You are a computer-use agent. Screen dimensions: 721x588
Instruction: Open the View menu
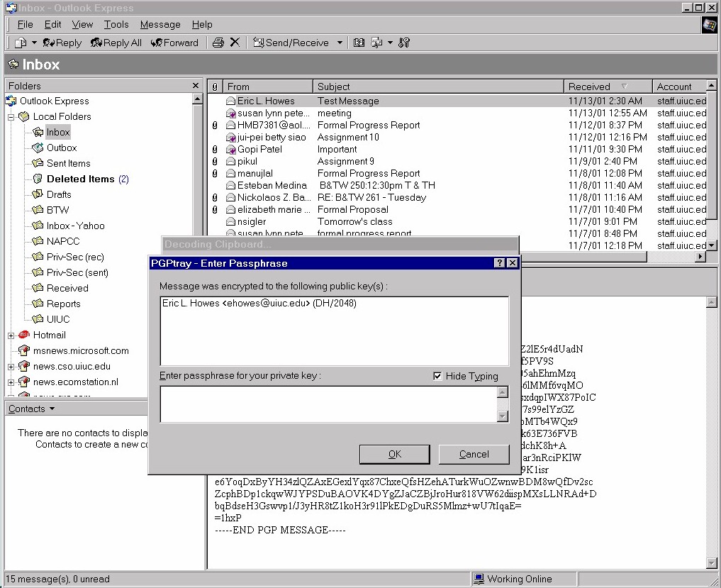[x=82, y=24]
